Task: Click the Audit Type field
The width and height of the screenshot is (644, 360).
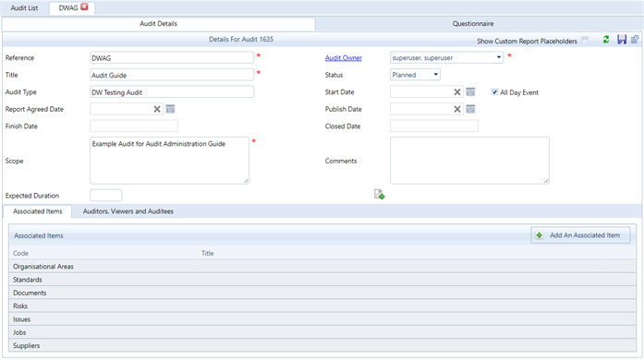Action: (172, 92)
